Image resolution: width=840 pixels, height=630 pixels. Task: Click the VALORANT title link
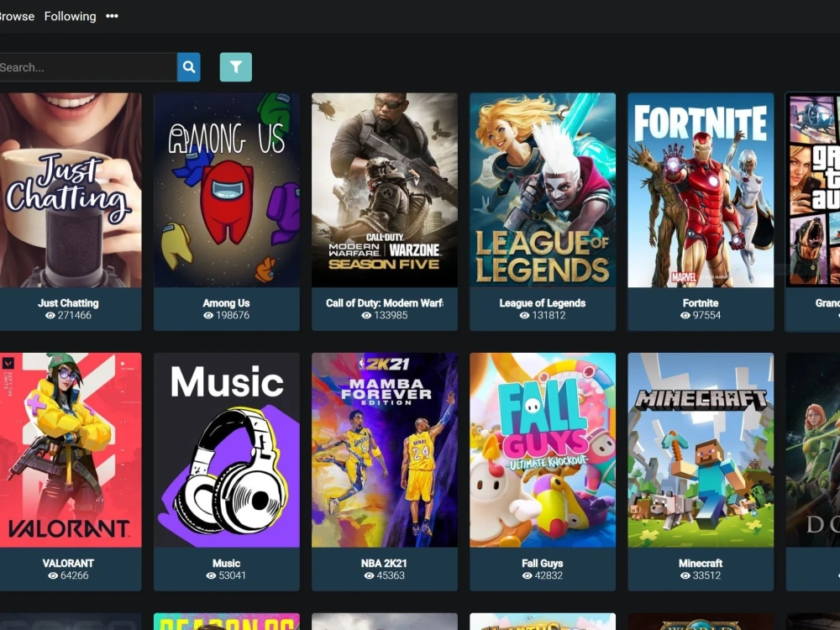pos(68,563)
